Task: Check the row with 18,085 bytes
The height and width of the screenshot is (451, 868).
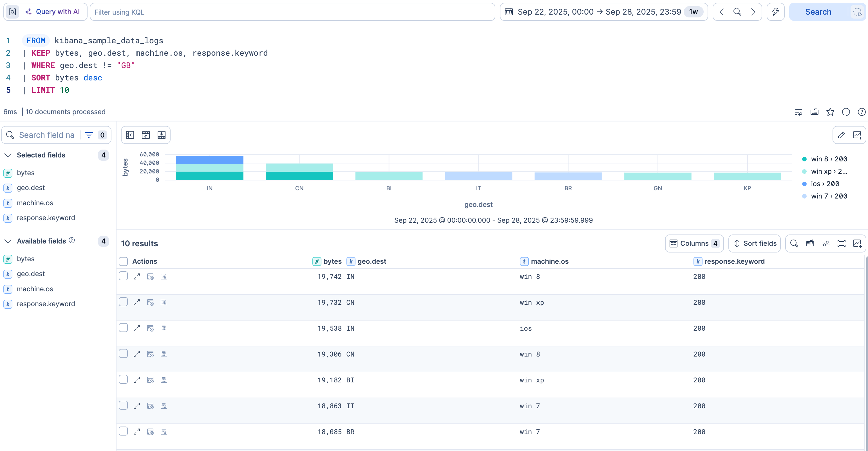Action: (x=123, y=432)
